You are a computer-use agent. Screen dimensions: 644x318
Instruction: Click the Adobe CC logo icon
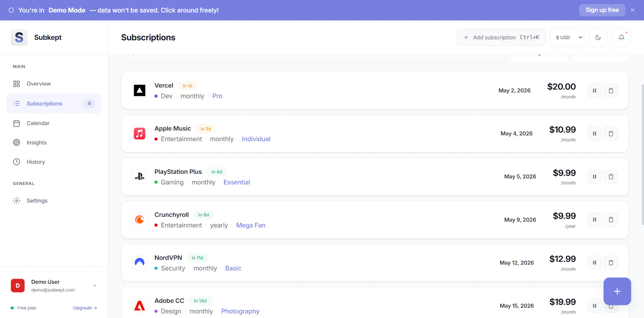(x=140, y=306)
